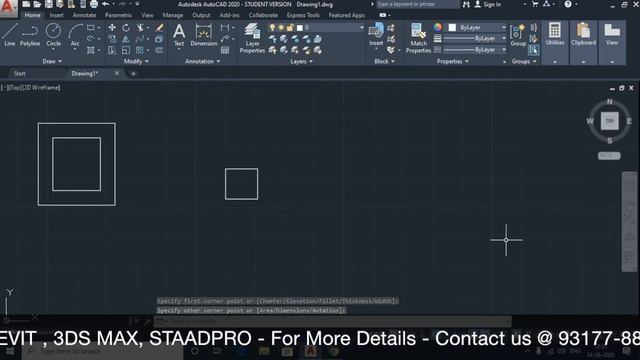Select the Line tool

tap(9, 34)
